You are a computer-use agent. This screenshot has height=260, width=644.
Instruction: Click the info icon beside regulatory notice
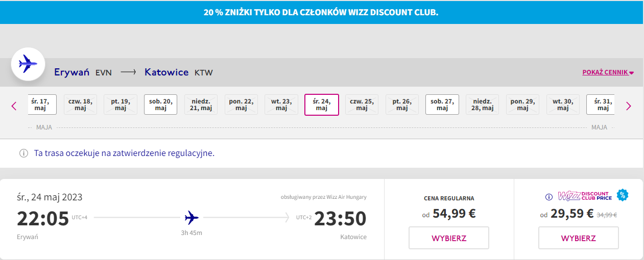click(x=23, y=153)
